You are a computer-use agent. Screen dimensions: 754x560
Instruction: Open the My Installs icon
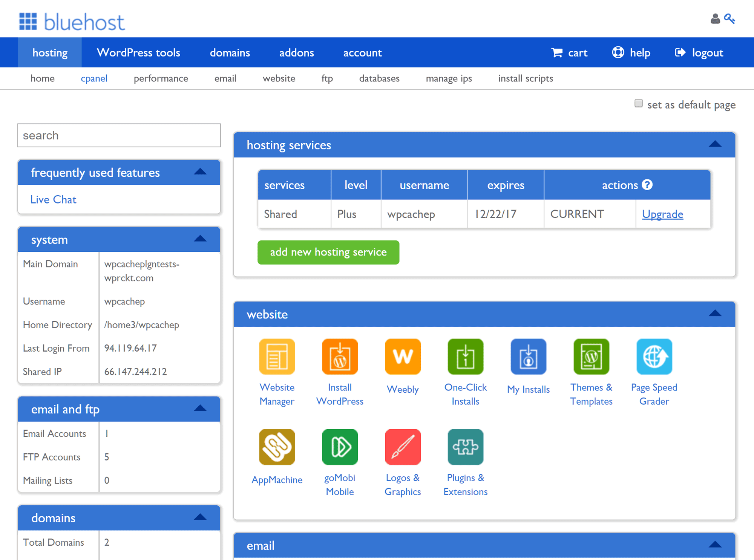529,357
